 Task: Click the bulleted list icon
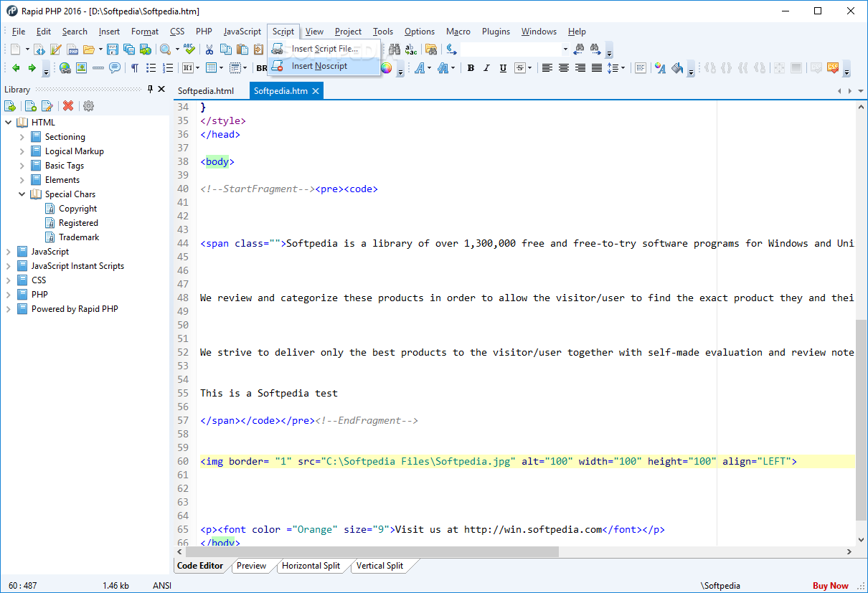click(151, 68)
